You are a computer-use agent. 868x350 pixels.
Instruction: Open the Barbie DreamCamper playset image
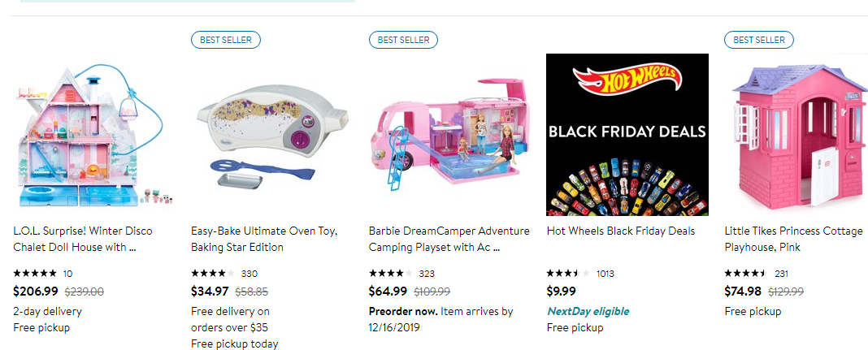[449, 135]
